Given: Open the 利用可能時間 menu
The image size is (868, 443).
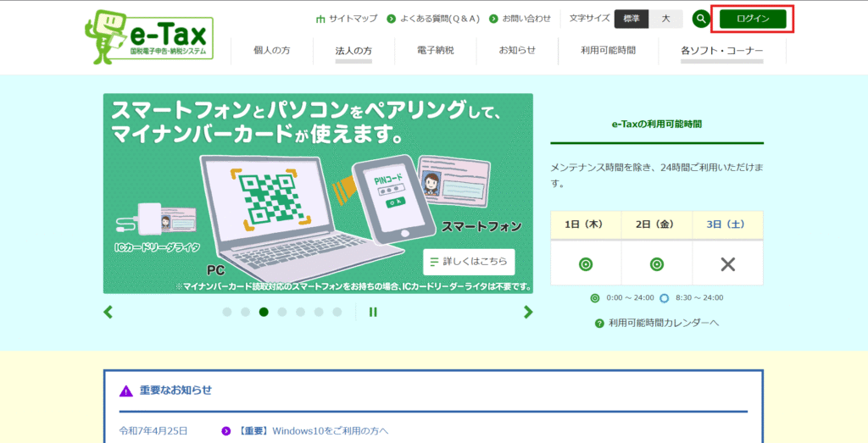Looking at the screenshot, I should [609, 51].
